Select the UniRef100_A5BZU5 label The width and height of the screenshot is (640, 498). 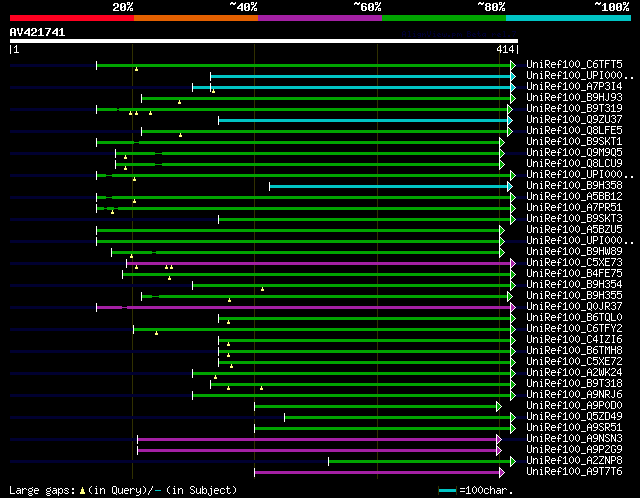pos(574,230)
